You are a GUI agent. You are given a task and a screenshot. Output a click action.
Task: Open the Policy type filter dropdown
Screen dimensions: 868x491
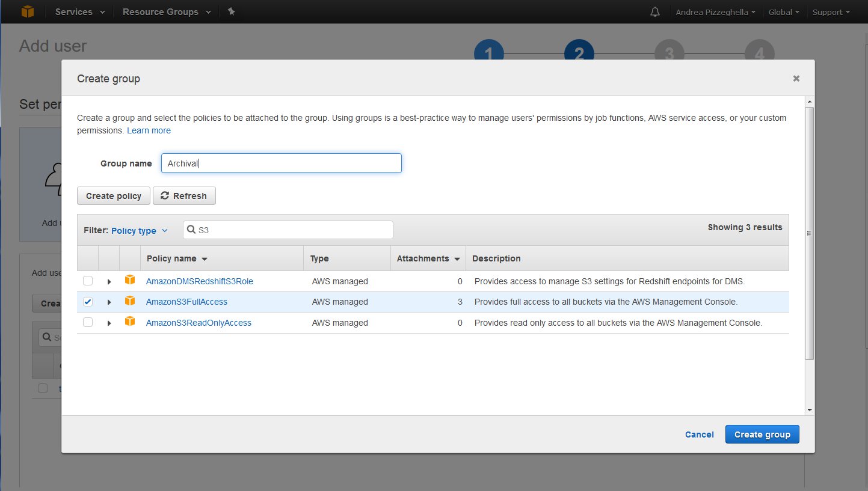click(x=140, y=231)
